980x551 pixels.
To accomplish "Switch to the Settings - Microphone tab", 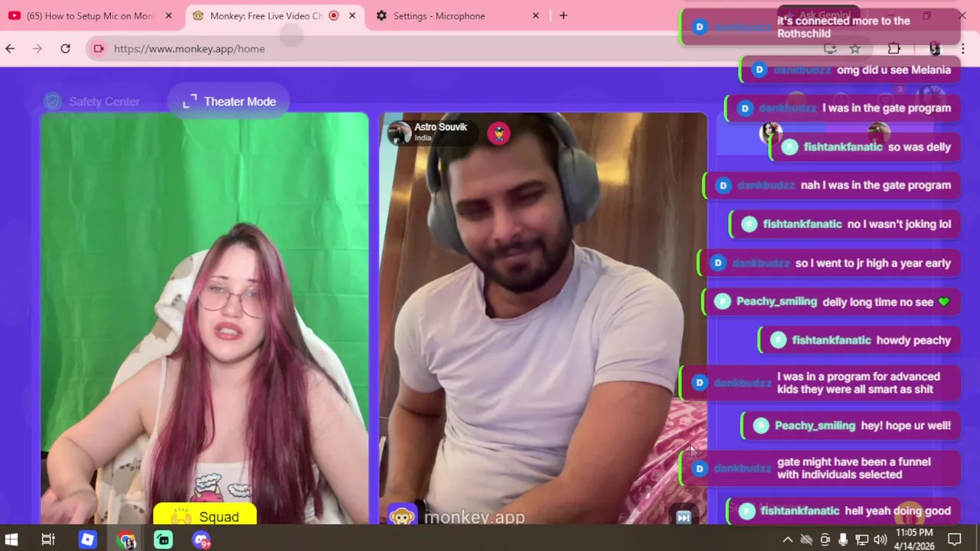I will 457,15.
